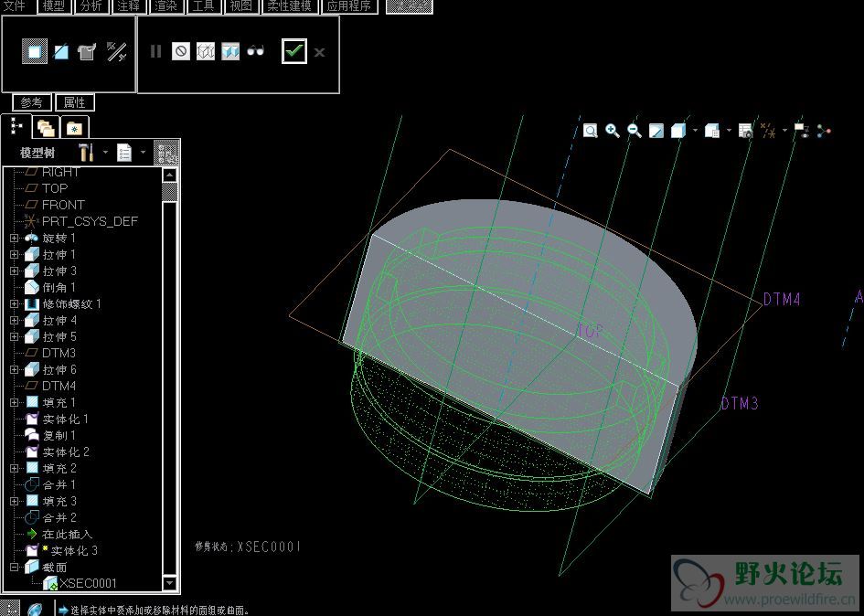The image size is (864, 616).
Task: Select the 复制 1 feature in tree
Action: tap(50, 435)
